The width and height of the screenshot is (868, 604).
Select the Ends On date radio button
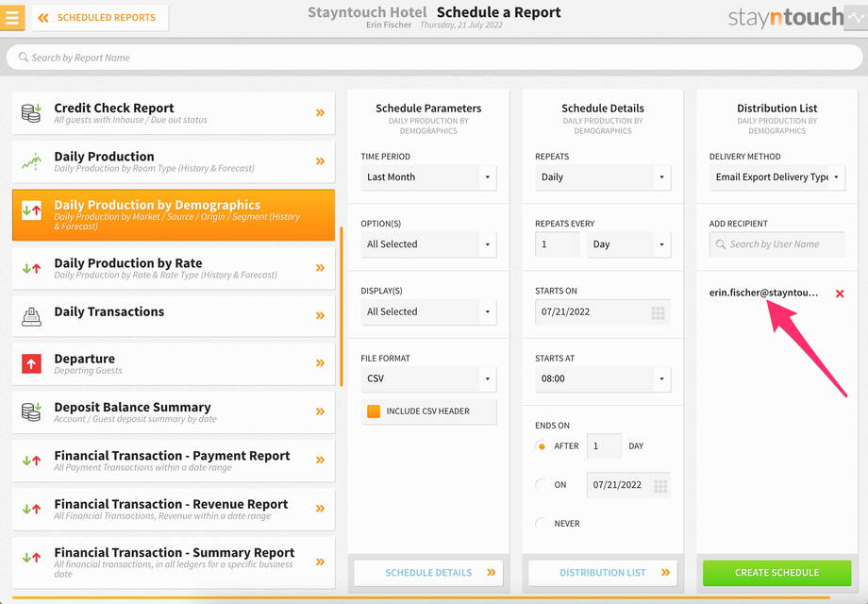click(x=542, y=485)
